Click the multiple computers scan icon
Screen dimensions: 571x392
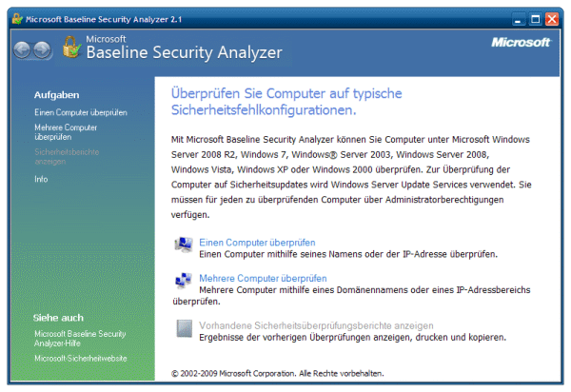(x=184, y=283)
